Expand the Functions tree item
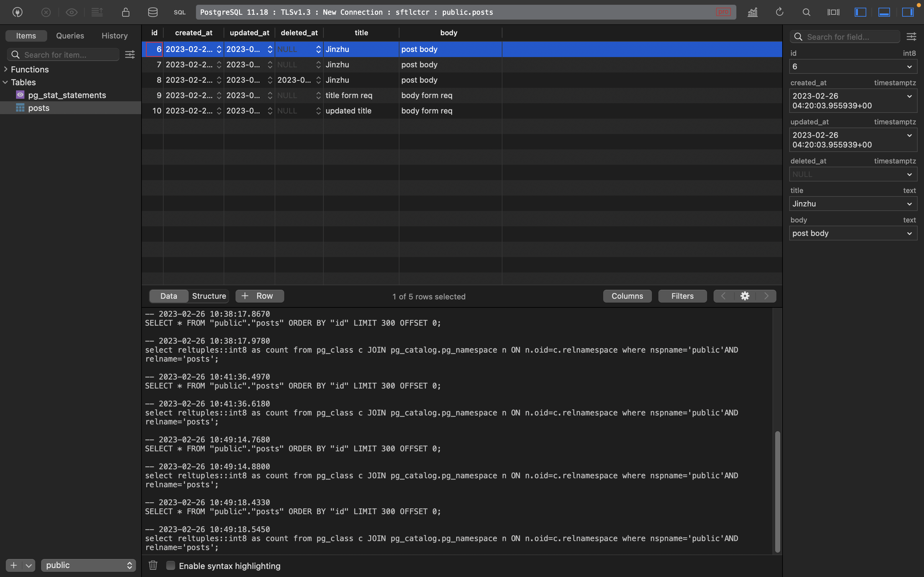Viewport: 924px width, 577px height. click(x=5, y=69)
